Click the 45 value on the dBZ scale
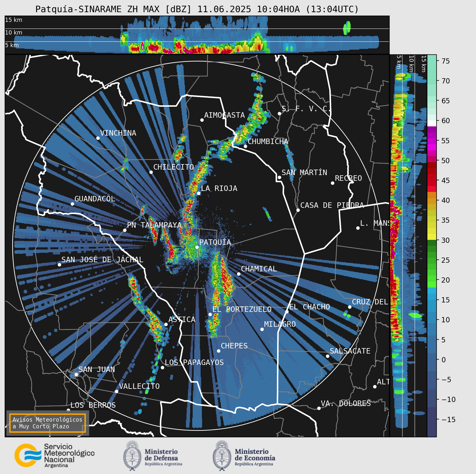The height and width of the screenshot is (474, 476). [x=446, y=181]
